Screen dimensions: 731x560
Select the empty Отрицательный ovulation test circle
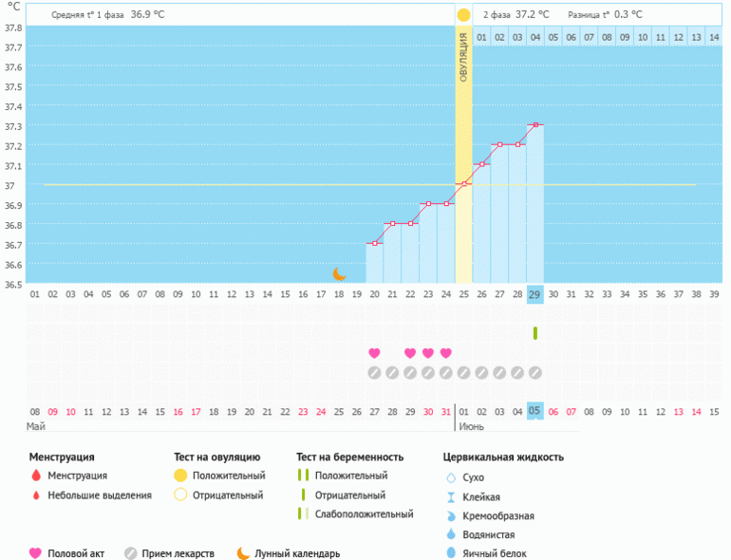coord(180,495)
